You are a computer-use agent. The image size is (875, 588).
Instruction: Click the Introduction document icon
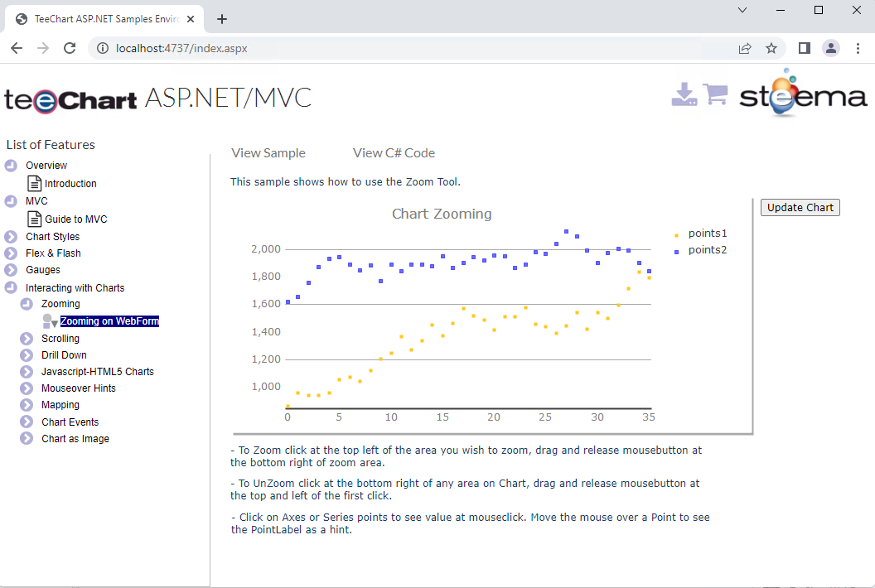[x=35, y=183]
